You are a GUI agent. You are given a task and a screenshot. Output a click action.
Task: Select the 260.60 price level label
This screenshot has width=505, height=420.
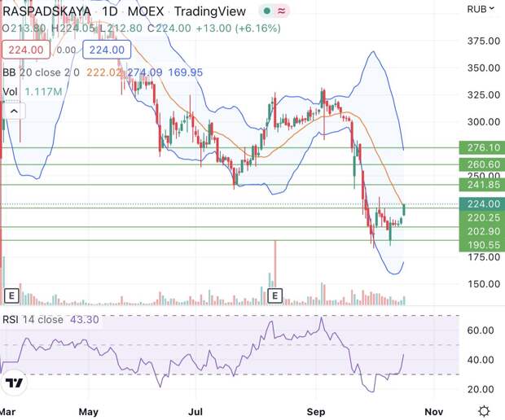(482, 164)
